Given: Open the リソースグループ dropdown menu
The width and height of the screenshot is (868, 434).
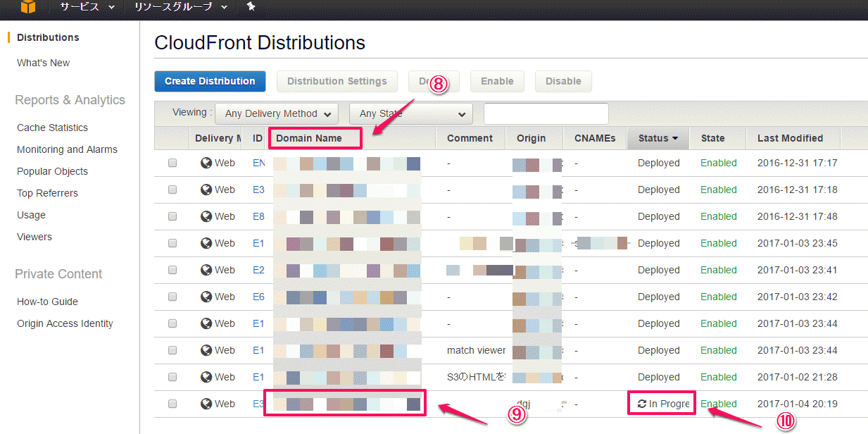Looking at the screenshot, I should pyautogui.click(x=181, y=7).
